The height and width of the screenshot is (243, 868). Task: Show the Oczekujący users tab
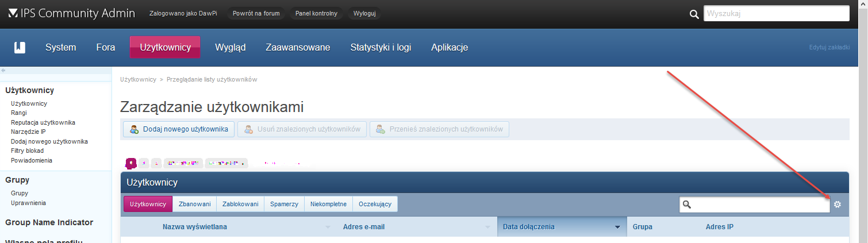tap(375, 204)
